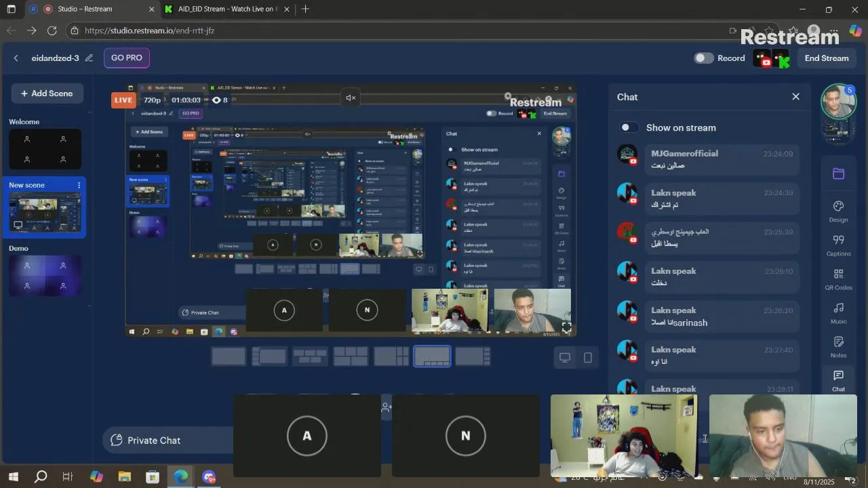Close the Chat panel
The width and height of the screenshot is (868, 488).
click(x=795, y=97)
